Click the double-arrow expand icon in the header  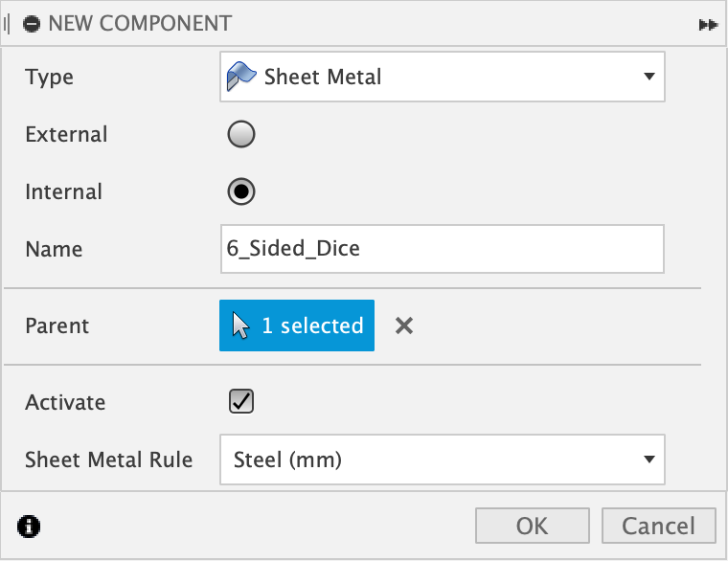[x=708, y=25]
